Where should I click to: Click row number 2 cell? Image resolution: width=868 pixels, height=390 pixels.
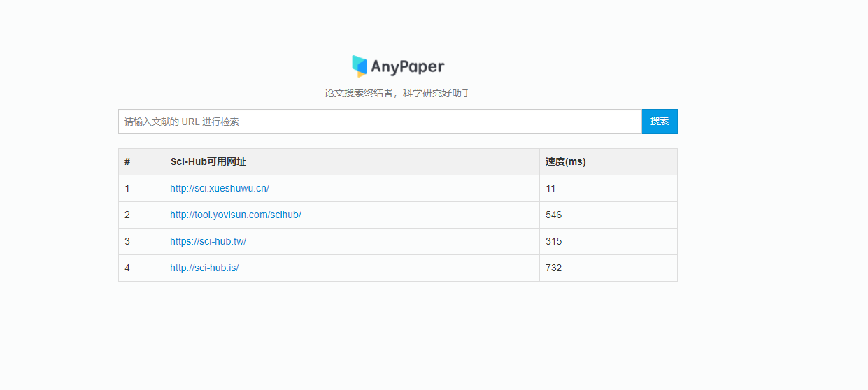[141, 215]
